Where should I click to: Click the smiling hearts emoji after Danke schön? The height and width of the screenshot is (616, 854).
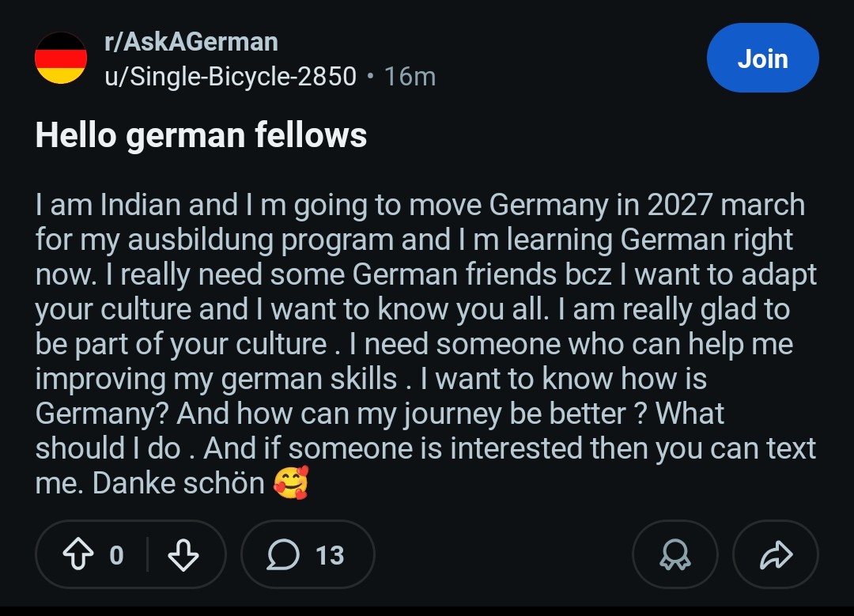point(291,482)
